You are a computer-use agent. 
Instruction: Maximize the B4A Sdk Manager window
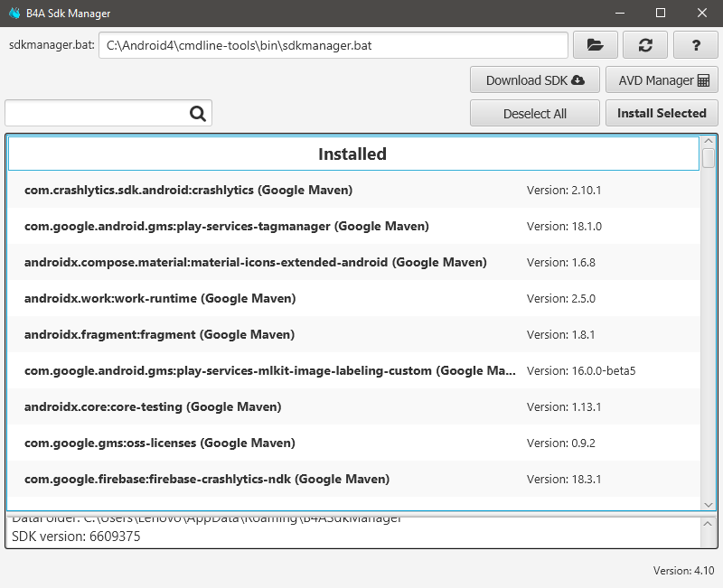(661, 13)
